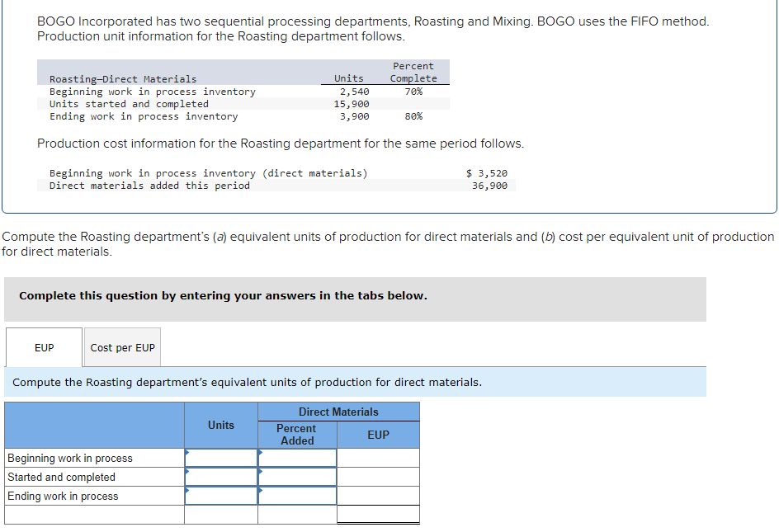Switch to the Cost per EUP tab
Image resolution: width=779 pixels, height=532 pixels.
(122, 347)
